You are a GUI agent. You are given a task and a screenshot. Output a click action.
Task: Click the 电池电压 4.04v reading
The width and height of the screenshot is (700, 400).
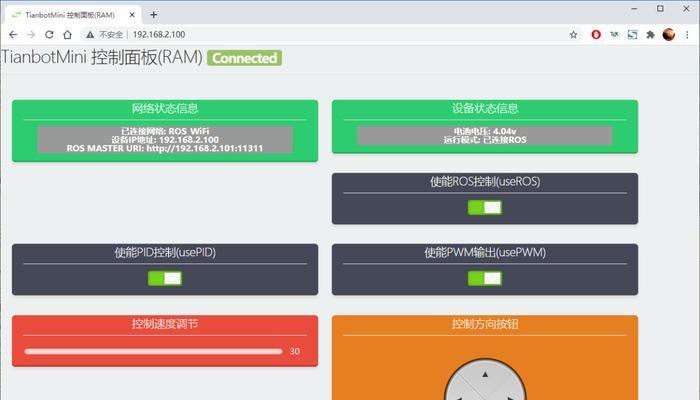click(x=485, y=131)
